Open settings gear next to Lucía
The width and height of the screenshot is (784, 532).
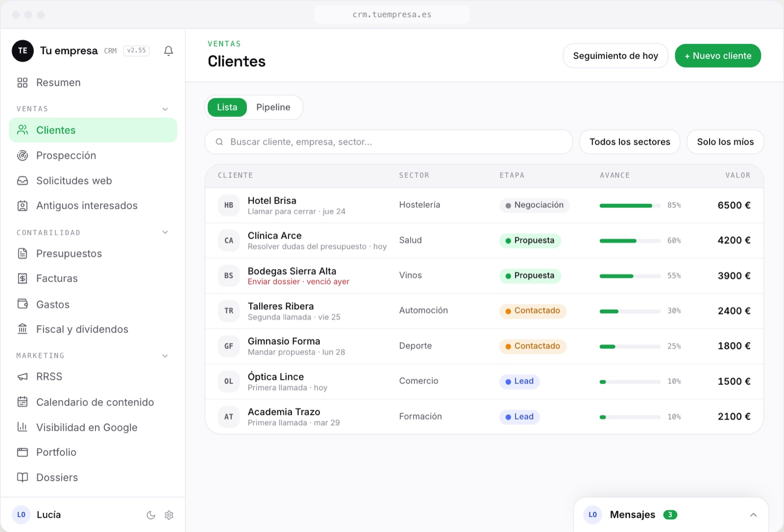click(x=169, y=515)
